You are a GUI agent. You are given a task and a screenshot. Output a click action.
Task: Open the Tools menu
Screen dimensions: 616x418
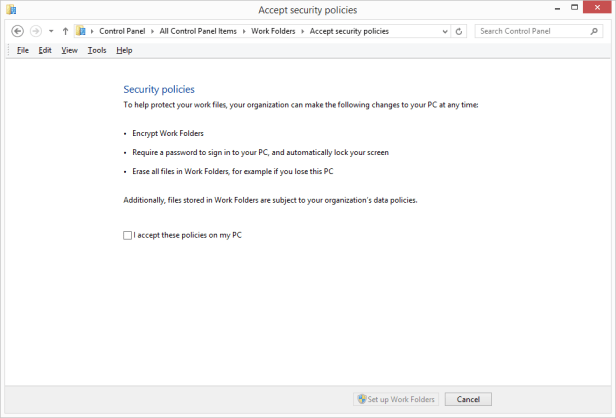click(x=96, y=50)
